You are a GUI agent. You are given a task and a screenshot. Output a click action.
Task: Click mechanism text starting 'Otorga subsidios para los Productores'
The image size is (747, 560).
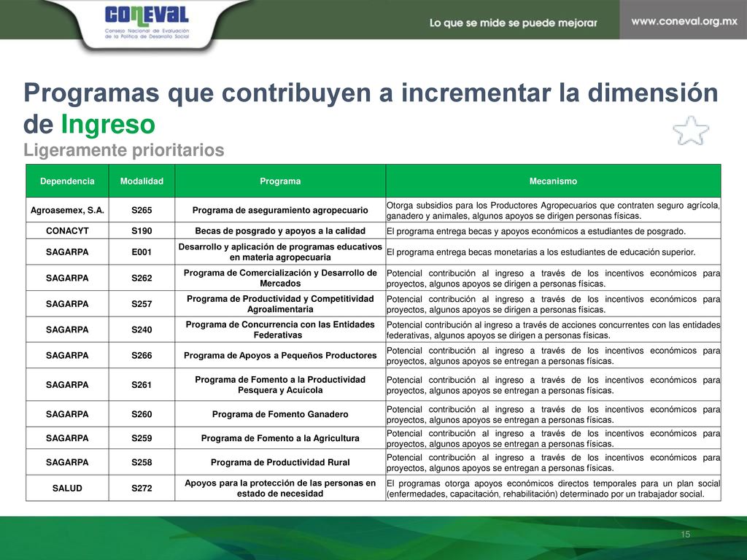pyautogui.click(x=553, y=211)
